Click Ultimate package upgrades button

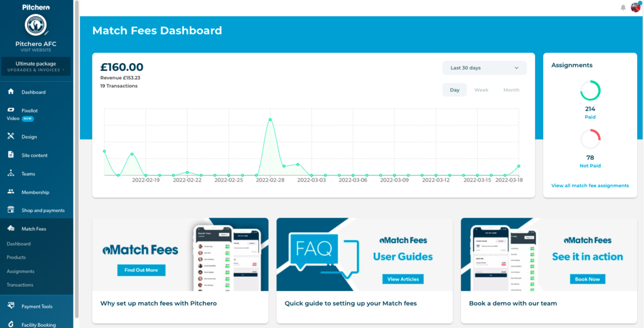36,67
